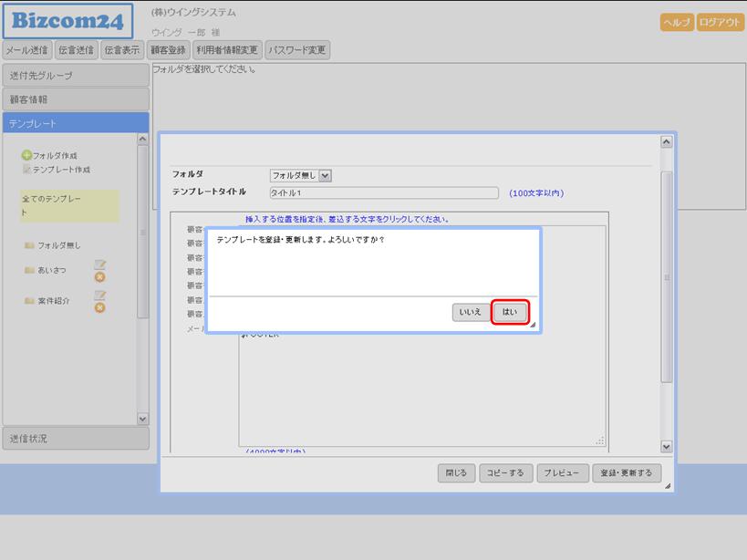Screen dimensions: 747x560
Task: Expand the 送信状況 sidebar section
Action: coord(75,439)
